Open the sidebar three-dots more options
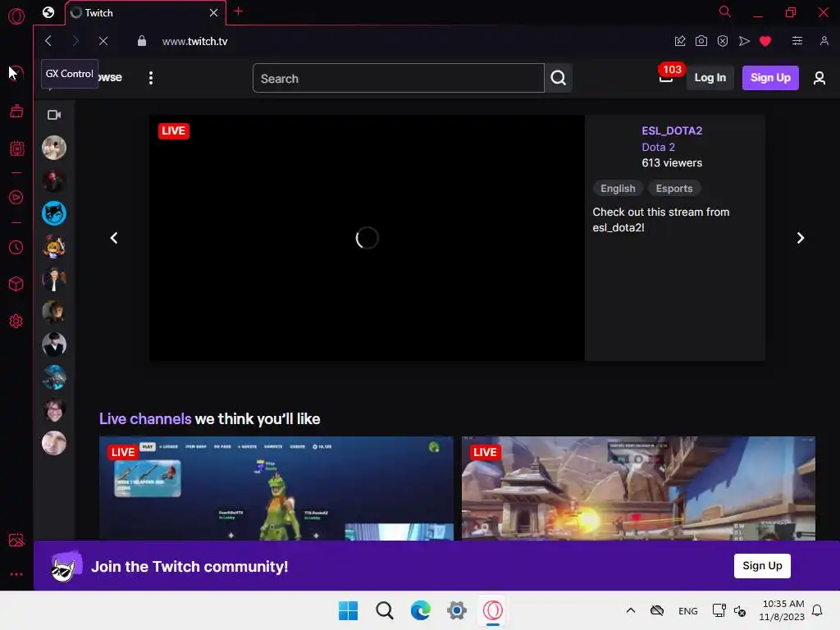The image size is (840, 630). pos(16,573)
